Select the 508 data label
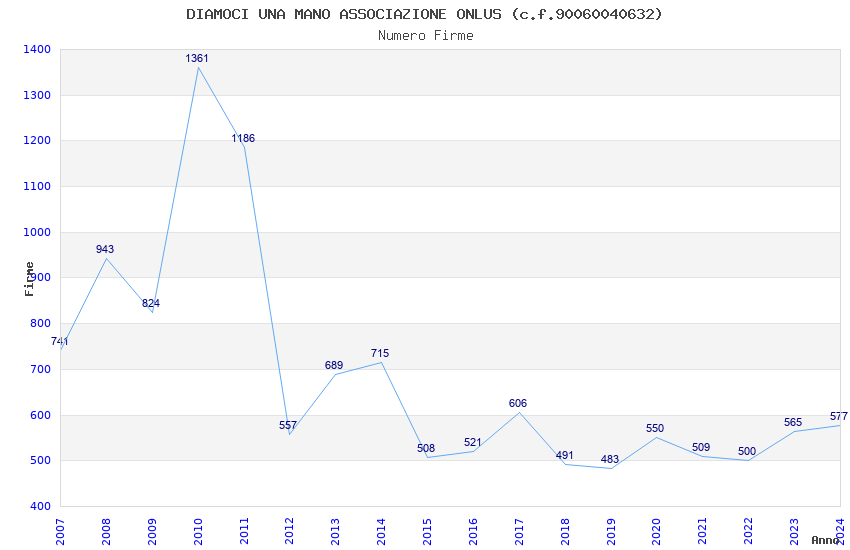 coord(426,448)
